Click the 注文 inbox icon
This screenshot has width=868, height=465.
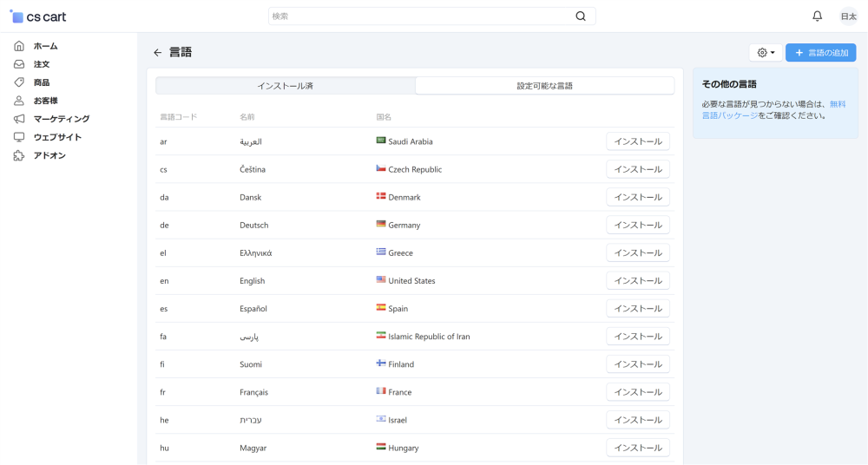(19, 64)
